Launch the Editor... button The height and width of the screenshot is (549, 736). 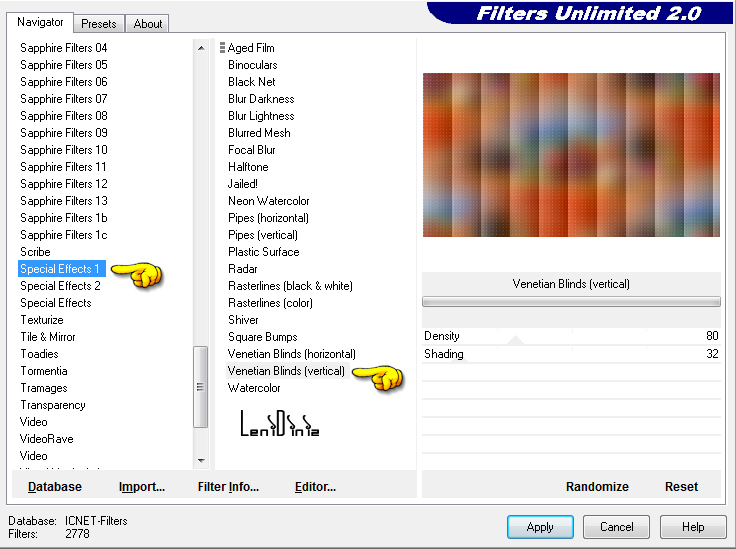point(315,487)
